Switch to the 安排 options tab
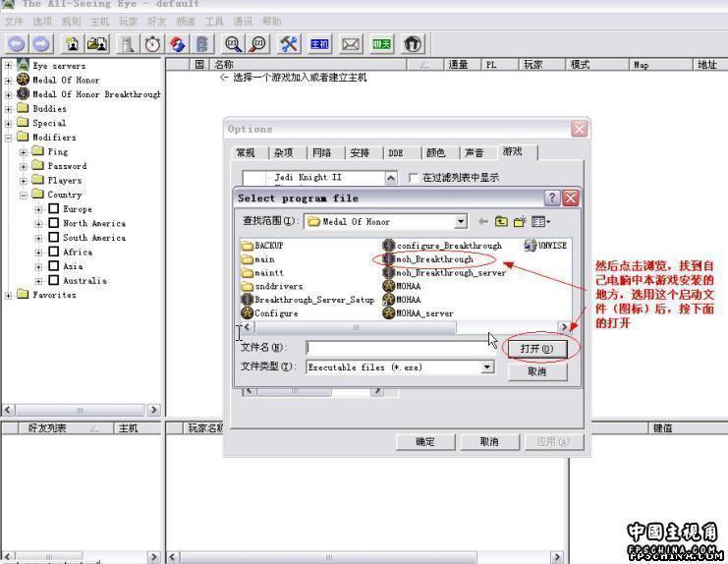 tap(360, 152)
